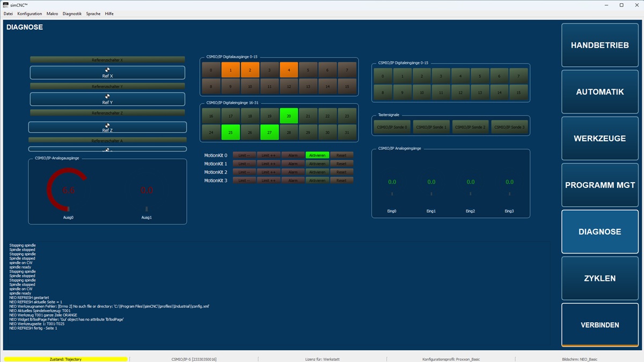
Task: Toggle digital output 7
Action: click(347, 70)
